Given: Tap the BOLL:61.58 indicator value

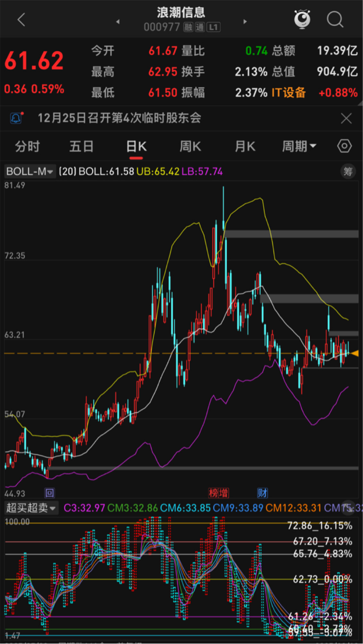Looking at the screenshot, I should coord(107,172).
